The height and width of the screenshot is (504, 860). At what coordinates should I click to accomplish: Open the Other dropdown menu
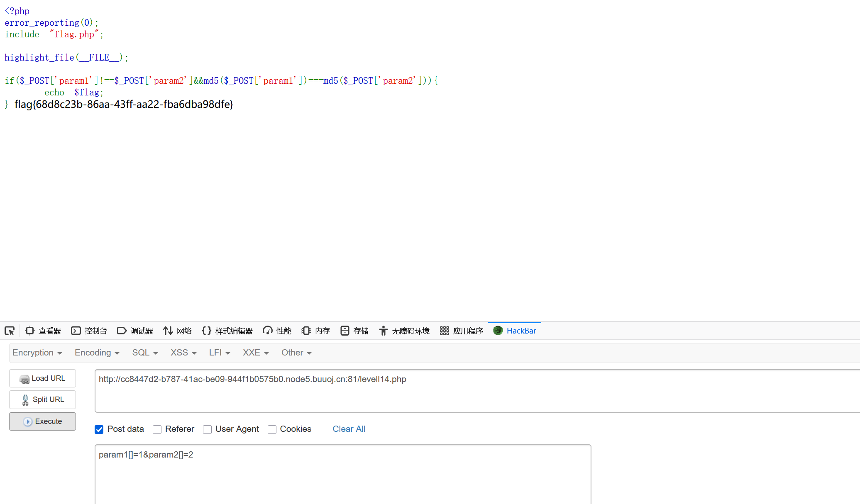296,353
